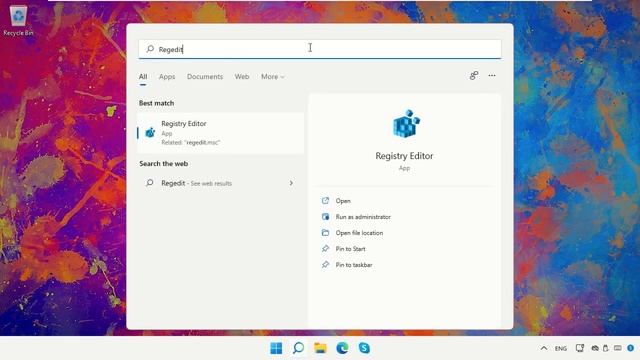Open File Explorer from the taskbar

[320, 348]
